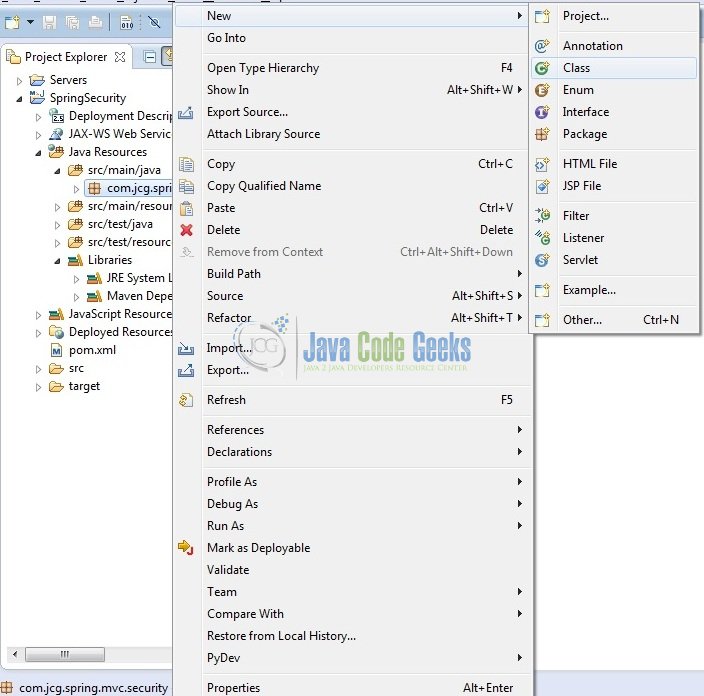Select JavaScript Resources node

(120, 314)
